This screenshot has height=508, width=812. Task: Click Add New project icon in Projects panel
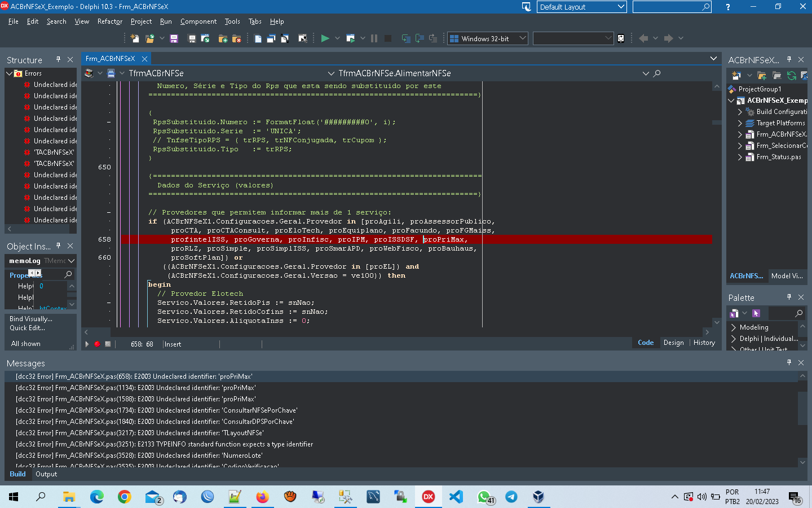[736, 75]
